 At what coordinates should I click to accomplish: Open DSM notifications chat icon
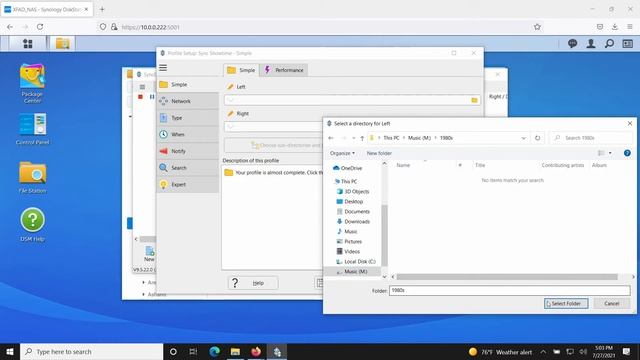pos(572,43)
